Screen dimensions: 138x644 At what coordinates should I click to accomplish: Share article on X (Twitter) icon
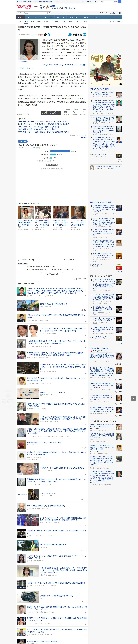click(x=45, y=35)
